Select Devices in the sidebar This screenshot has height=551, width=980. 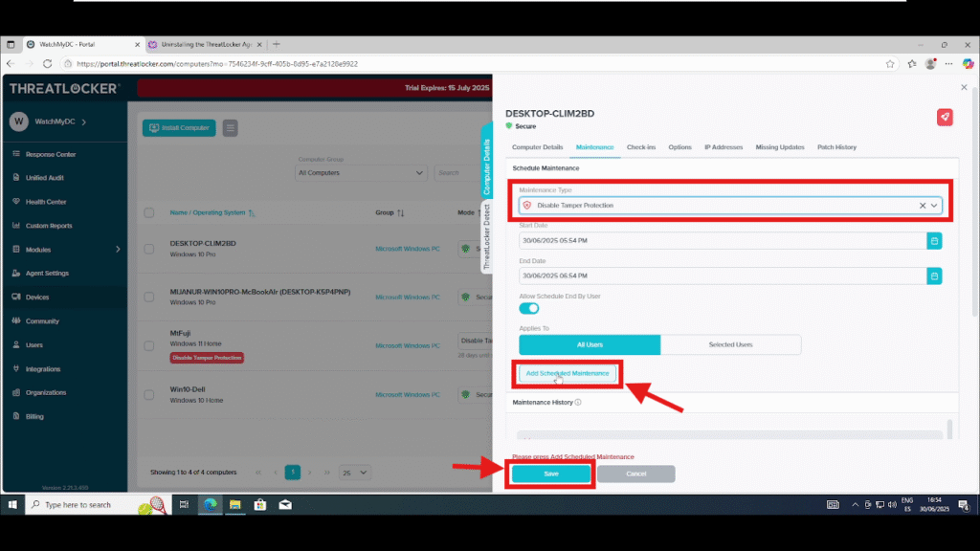pyautogui.click(x=37, y=298)
